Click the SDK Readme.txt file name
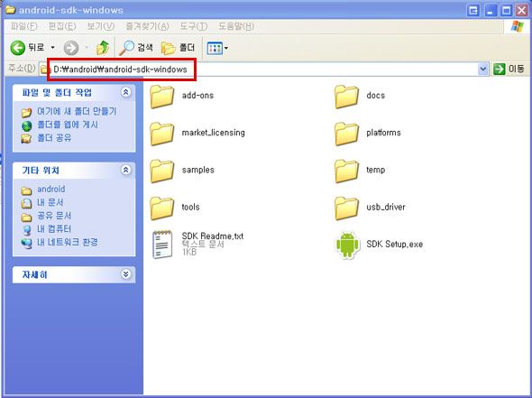Viewport: 532px width, 398px height. (x=213, y=236)
